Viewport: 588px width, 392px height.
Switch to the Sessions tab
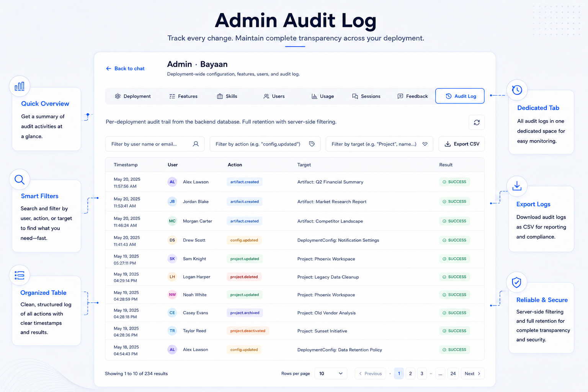[x=366, y=96]
